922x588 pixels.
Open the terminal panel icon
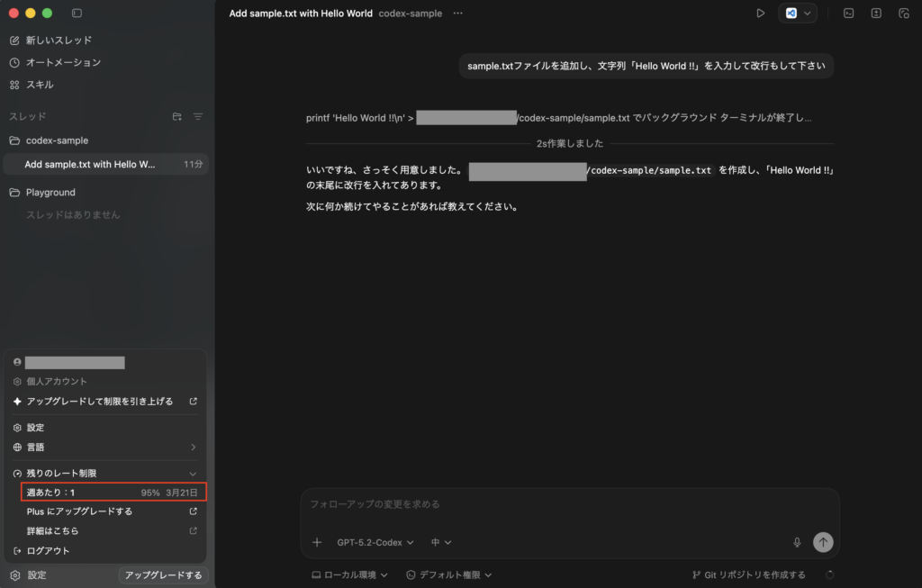[x=848, y=14]
